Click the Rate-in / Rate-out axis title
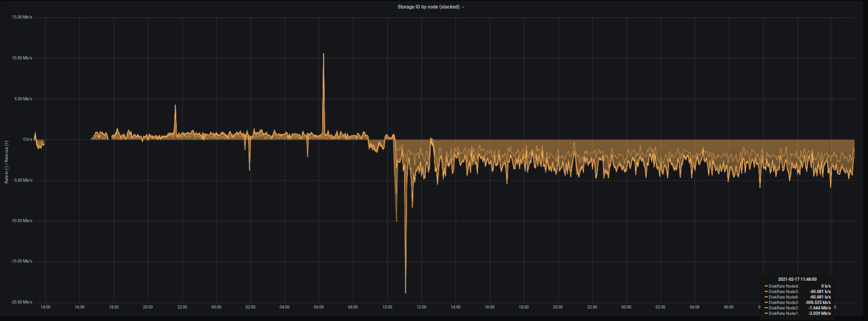Screen dimensions: 868x321 pos(6,162)
